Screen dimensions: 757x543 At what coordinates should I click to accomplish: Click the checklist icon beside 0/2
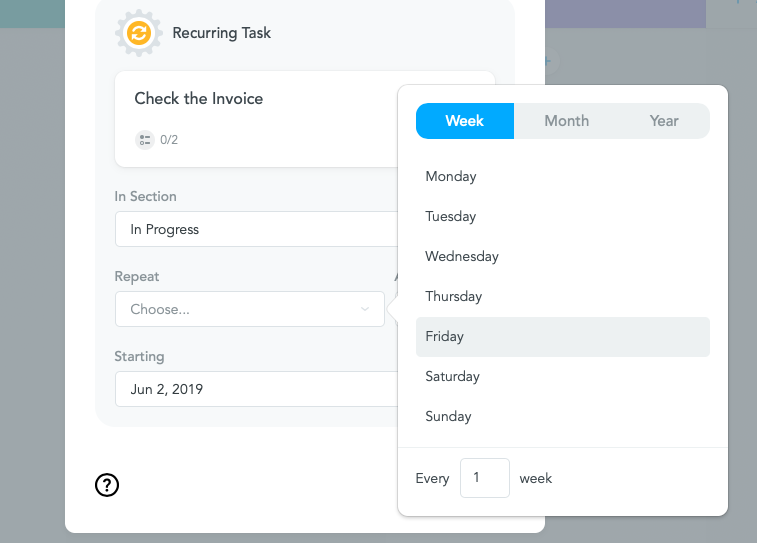(x=144, y=140)
